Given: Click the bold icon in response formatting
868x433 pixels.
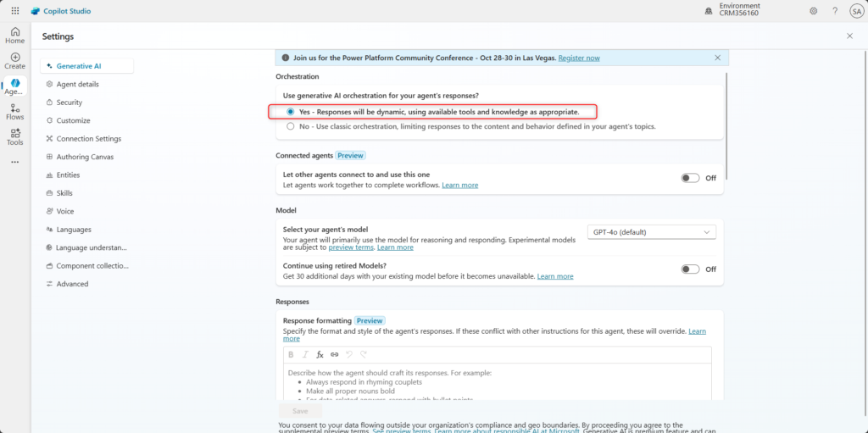Looking at the screenshot, I should coord(291,354).
